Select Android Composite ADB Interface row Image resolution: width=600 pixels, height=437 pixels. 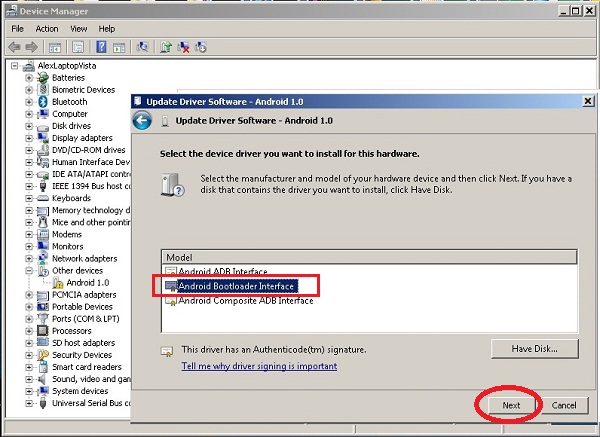click(246, 301)
